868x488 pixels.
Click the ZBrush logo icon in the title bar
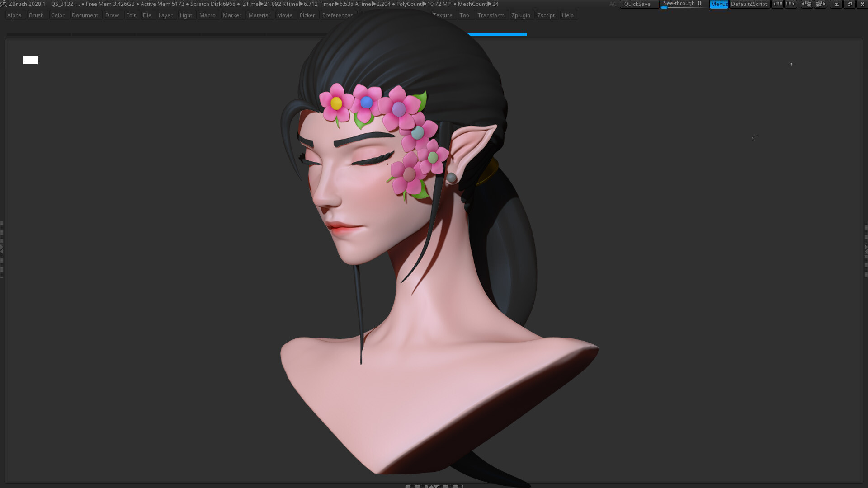click(x=5, y=4)
